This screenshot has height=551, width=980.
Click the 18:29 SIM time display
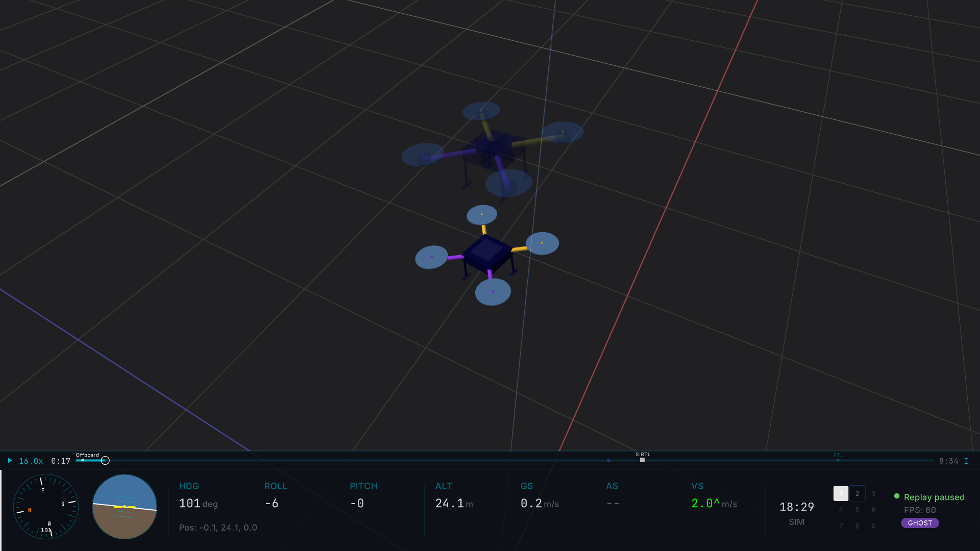click(796, 507)
